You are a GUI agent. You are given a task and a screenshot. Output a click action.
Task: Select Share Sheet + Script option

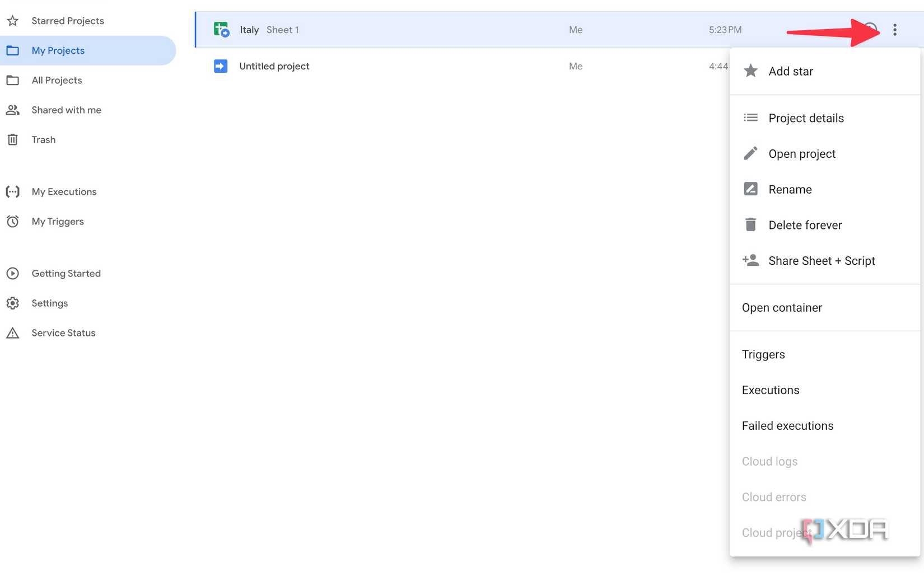822,260
